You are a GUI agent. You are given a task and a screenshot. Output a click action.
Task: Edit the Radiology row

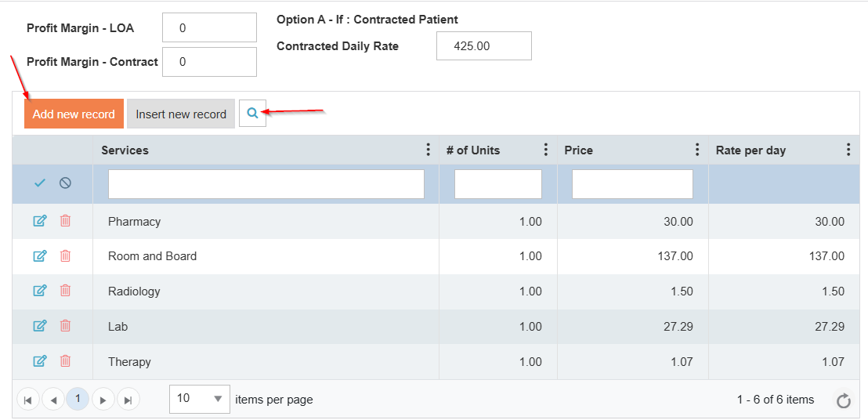coord(40,291)
